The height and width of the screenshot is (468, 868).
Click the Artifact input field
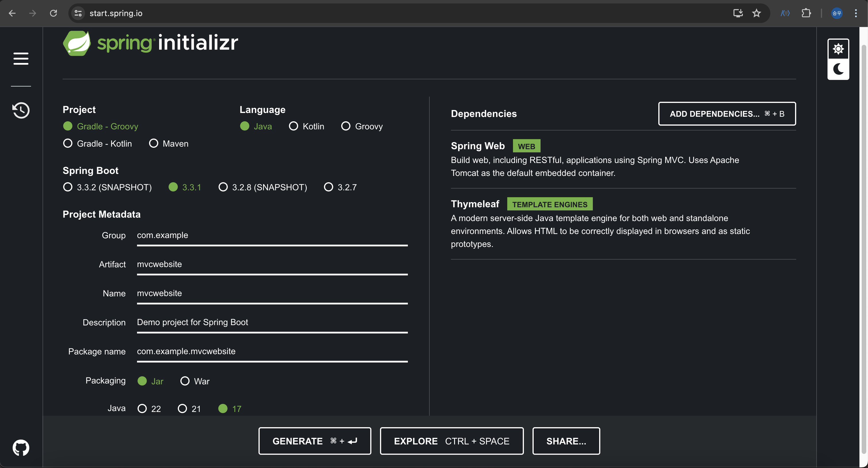(272, 264)
